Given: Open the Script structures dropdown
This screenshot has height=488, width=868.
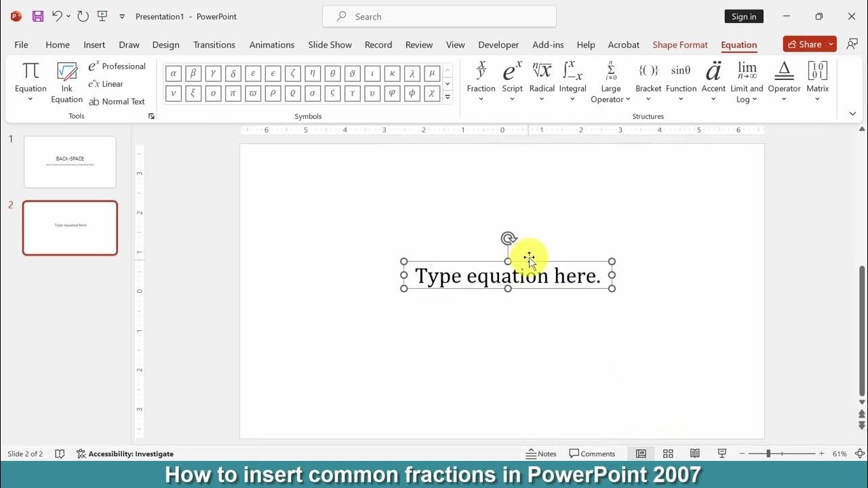Looking at the screenshot, I should [512, 82].
